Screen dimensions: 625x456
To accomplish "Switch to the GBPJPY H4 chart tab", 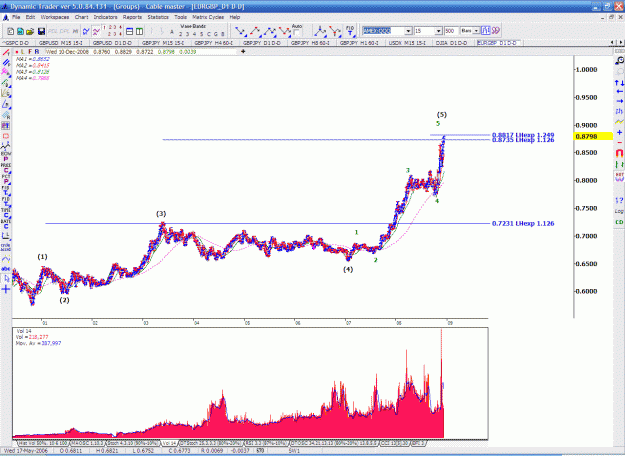I will coord(214,43).
